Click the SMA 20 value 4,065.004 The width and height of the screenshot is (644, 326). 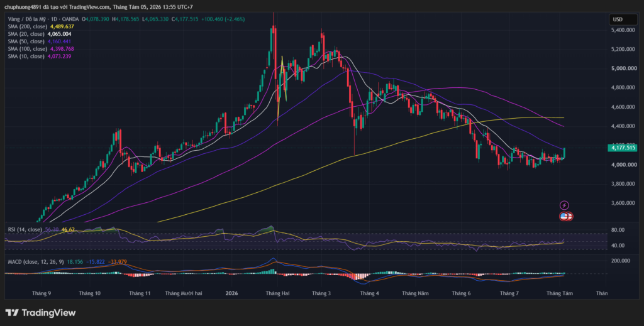59,34
